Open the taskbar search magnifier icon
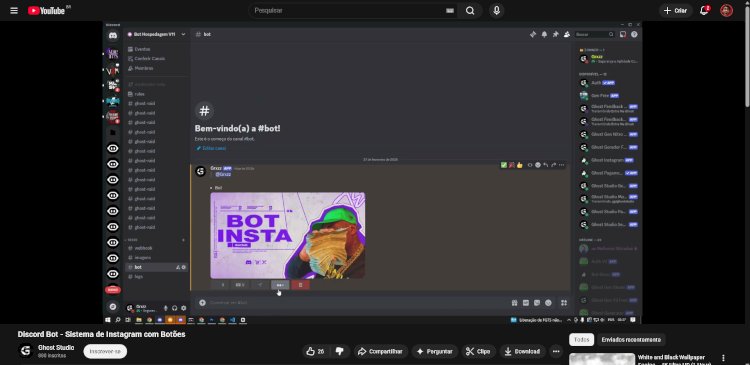 point(118,320)
